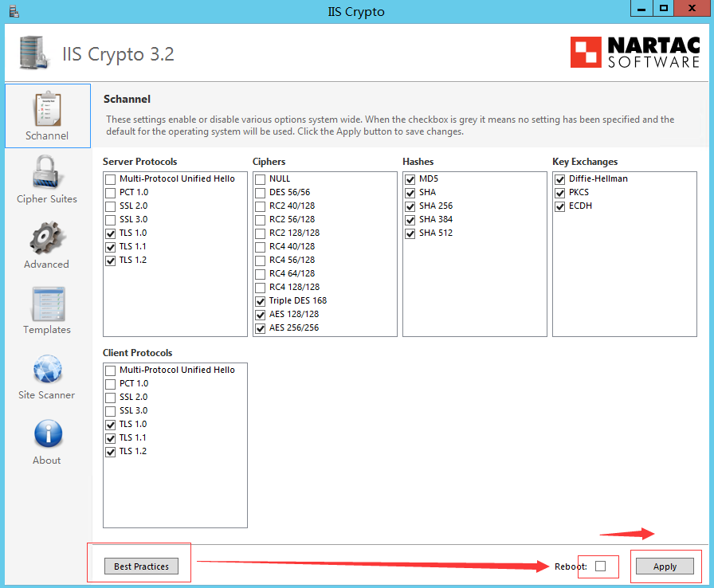
Task: Click the Nartac Software logo
Action: pos(635,53)
